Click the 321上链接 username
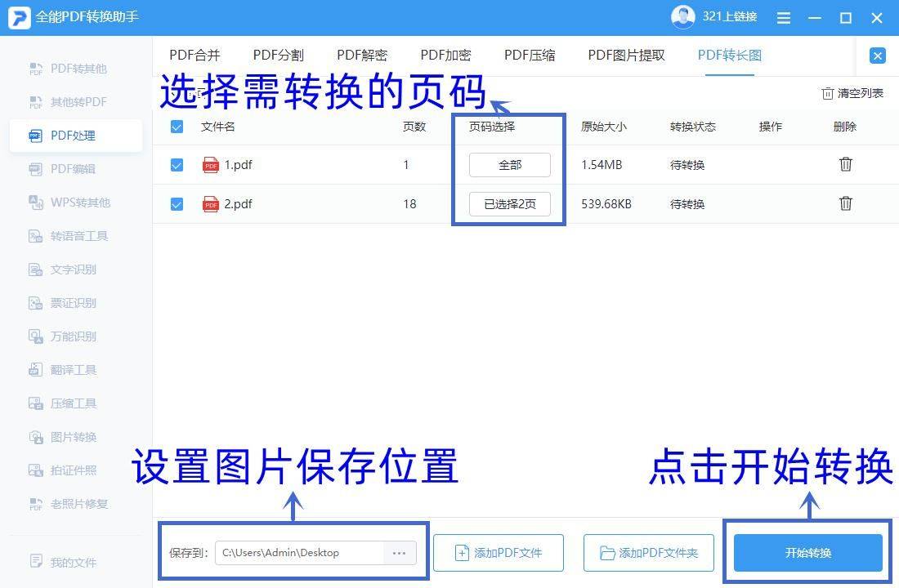The height and width of the screenshot is (588, 899). (x=729, y=16)
